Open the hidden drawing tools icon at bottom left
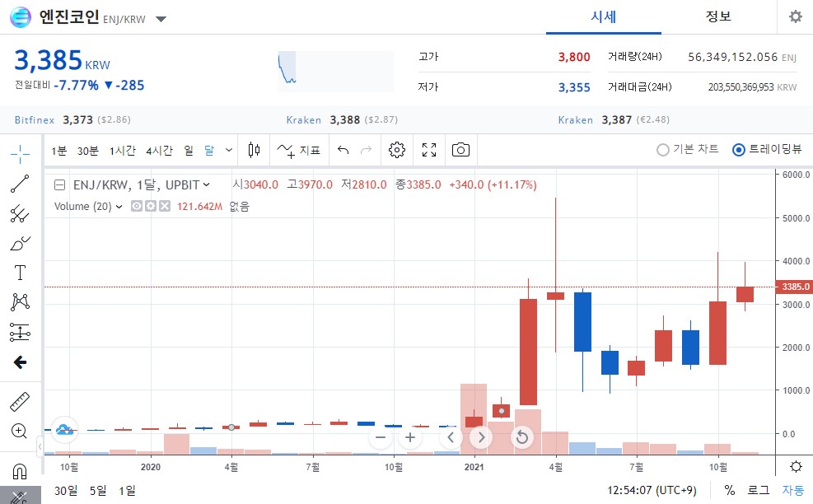Viewport: 813px width, 504px height. click(x=20, y=497)
